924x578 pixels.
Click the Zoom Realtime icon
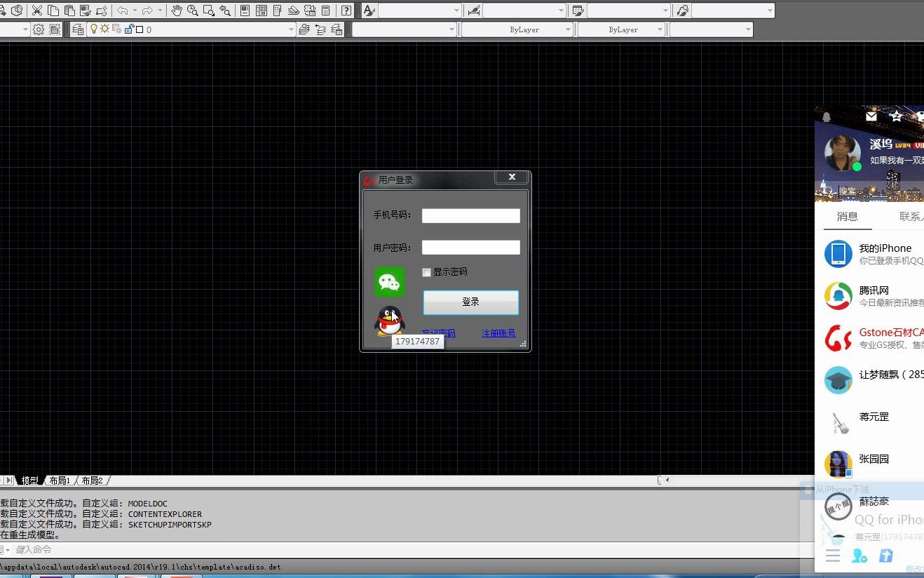click(192, 11)
